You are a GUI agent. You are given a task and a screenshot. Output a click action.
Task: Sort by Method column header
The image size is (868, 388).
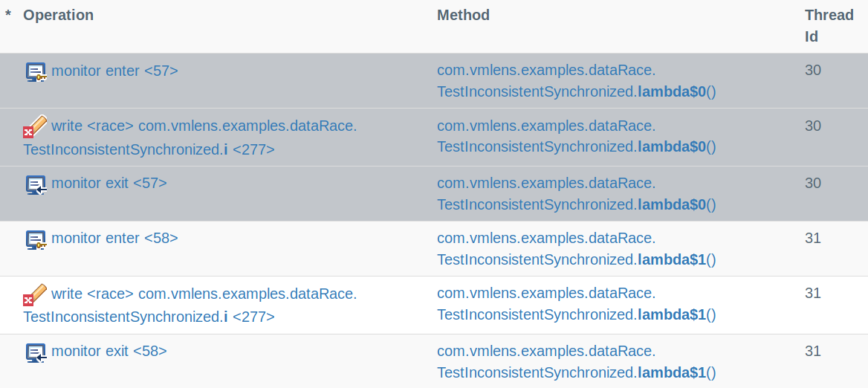click(463, 15)
